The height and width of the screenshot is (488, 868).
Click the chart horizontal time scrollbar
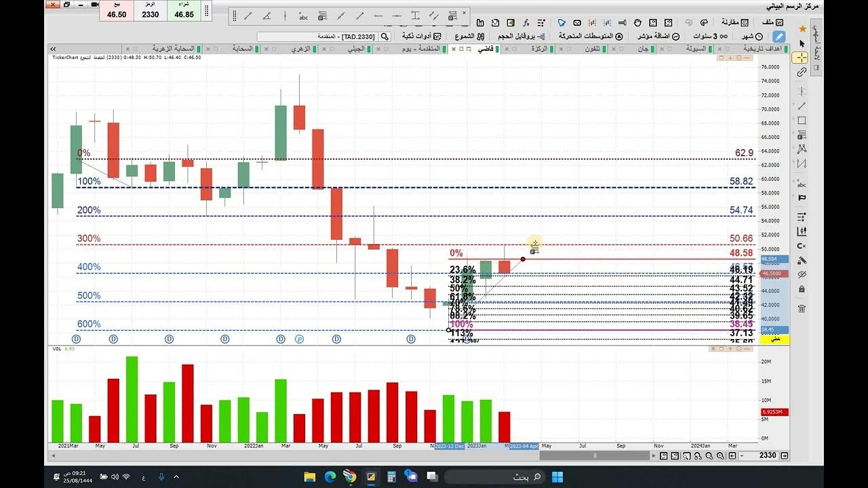click(x=594, y=456)
